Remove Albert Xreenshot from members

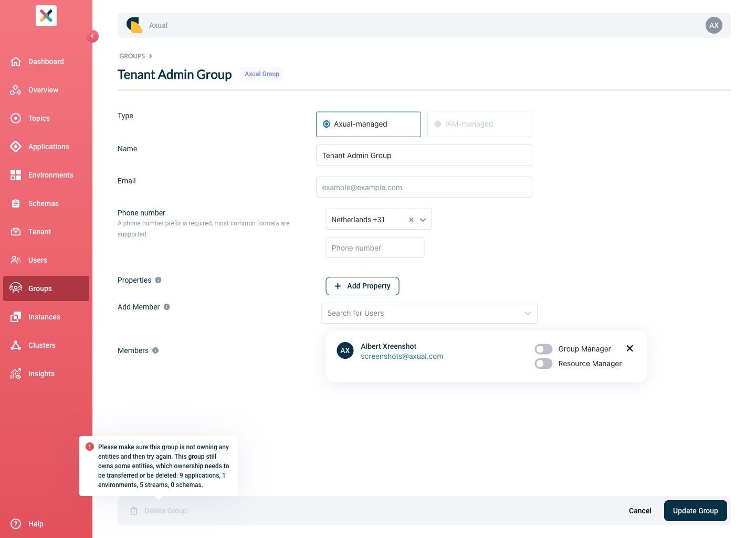[629, 348]
